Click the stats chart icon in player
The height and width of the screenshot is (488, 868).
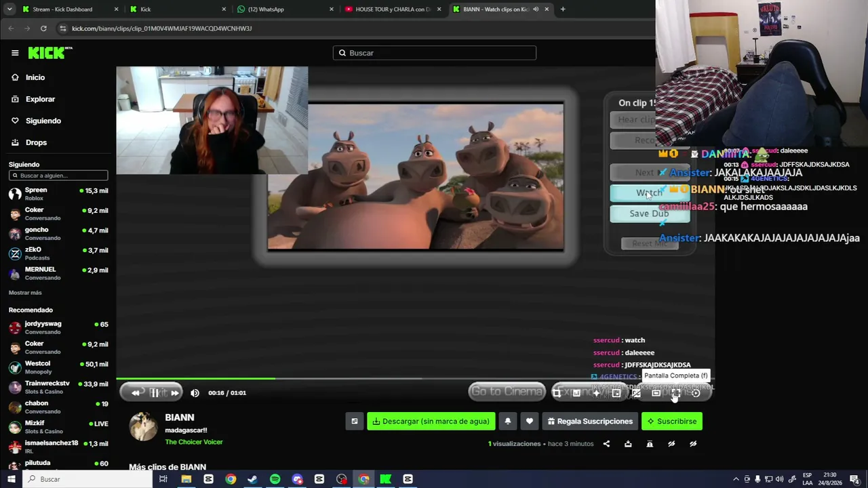click(576, 392)
